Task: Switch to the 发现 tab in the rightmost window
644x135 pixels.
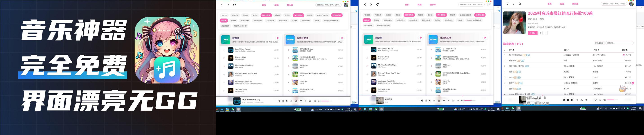Action: 562,4
